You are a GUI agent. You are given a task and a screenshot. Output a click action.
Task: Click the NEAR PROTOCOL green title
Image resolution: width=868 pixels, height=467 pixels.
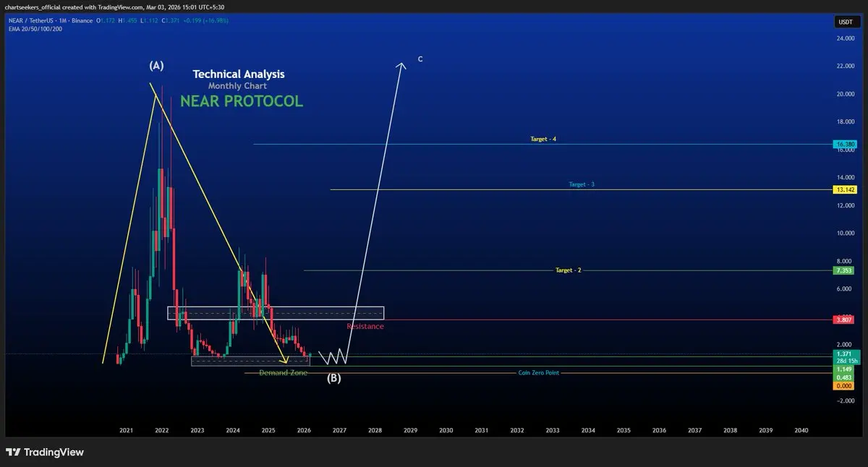tap(242, 101)
